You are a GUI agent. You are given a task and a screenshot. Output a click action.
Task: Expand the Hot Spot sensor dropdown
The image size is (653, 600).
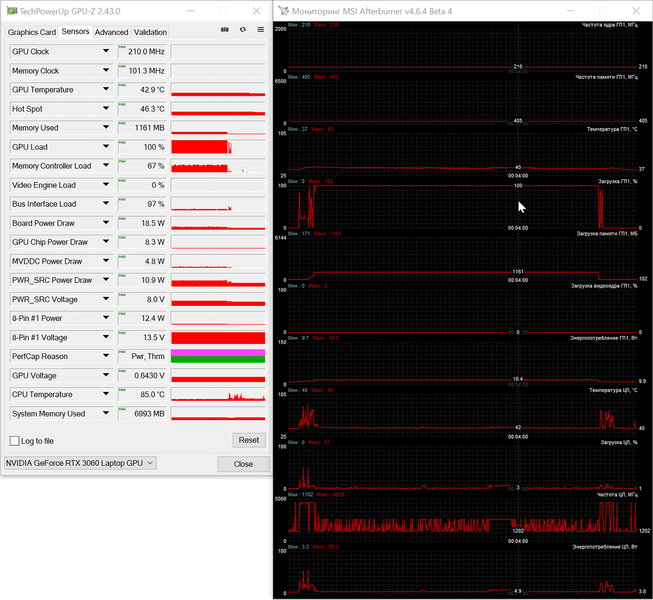106,108
